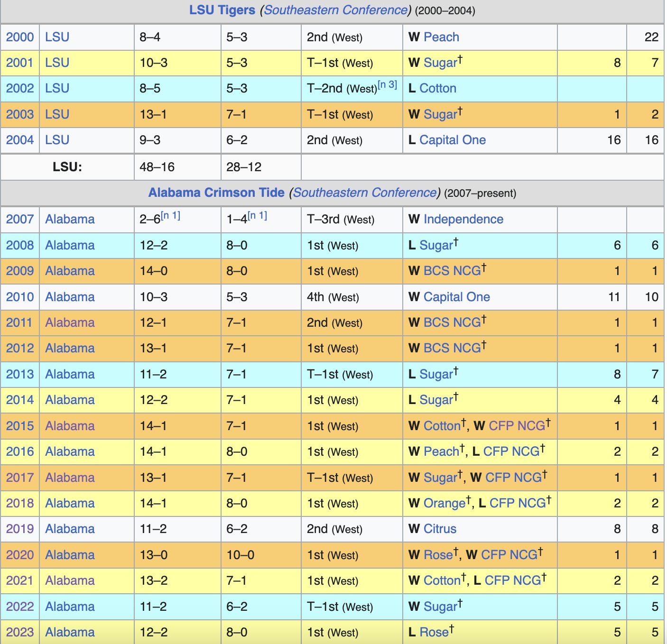Viewport: 667px width, 644px height.
Task: Open the Rose bowl link in the 2023 row
Action: click(434, 632)
